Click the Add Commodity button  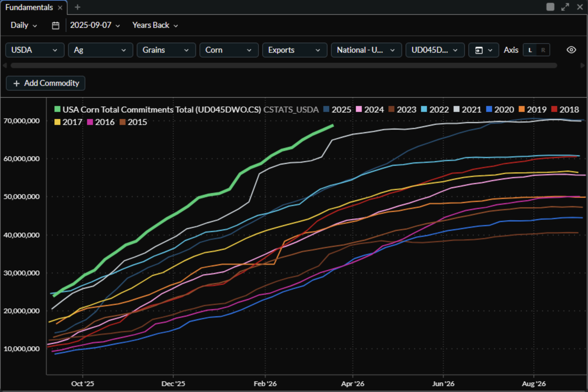tap(46, 83)
